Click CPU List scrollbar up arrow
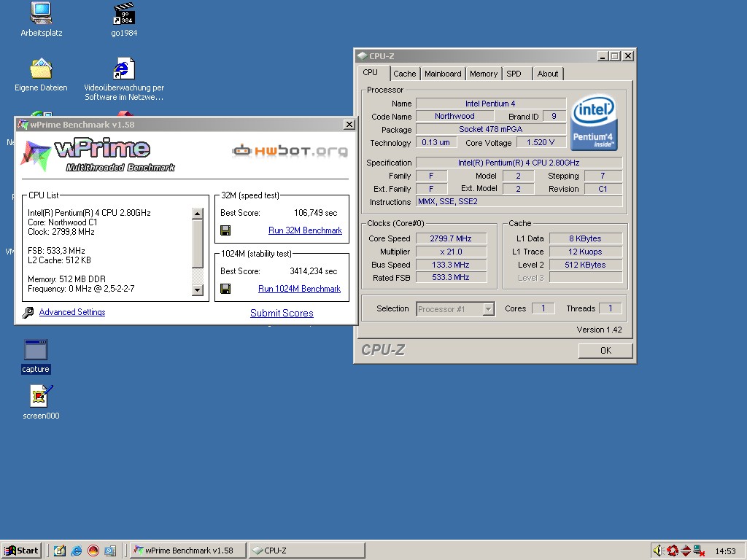Screen dimensions: 747x560 (x=198, y=214)
